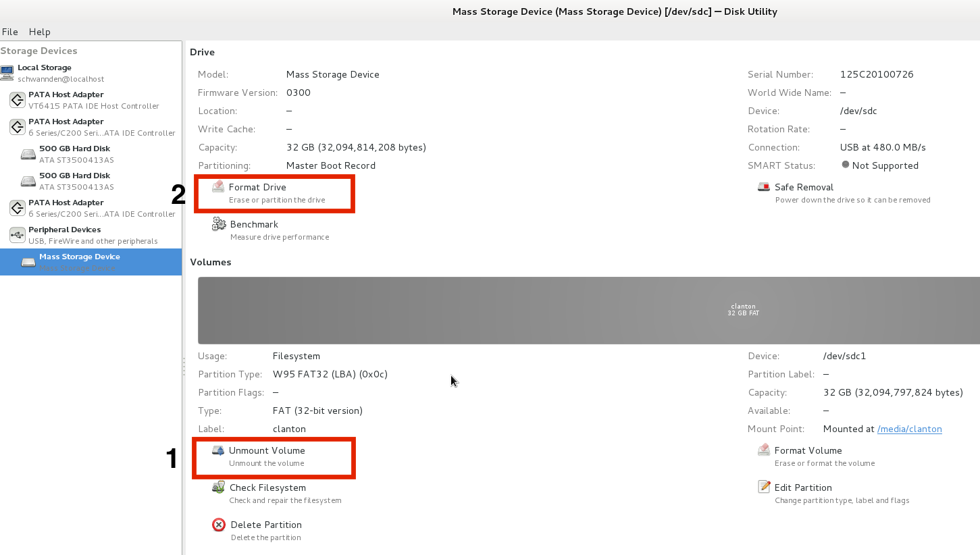Click the Edit Partition notepad icon
Image resolution: width=980 pixels, height=555 pixels.
[764, 487]
